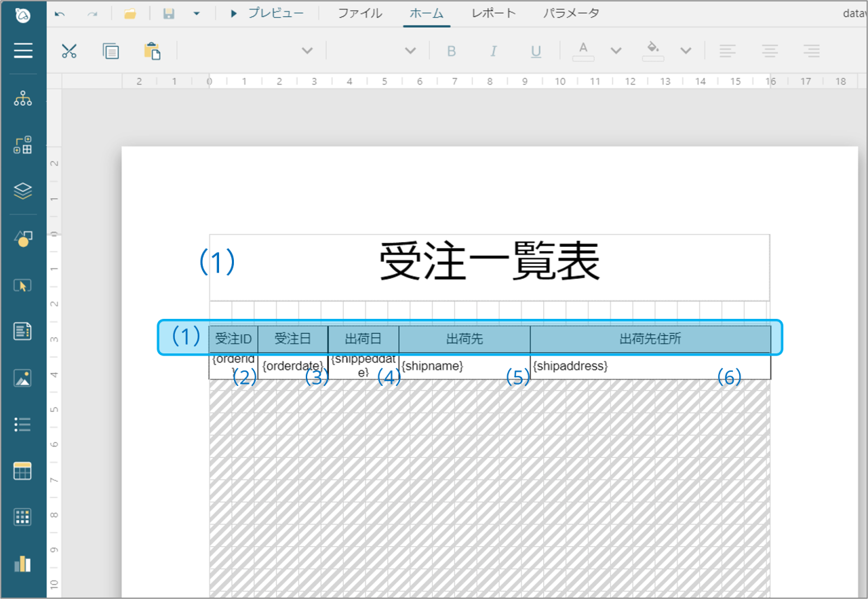Screen dimensions: 868x599
Task: Open a report with the folder icon
Action: [x=130, y=14]
